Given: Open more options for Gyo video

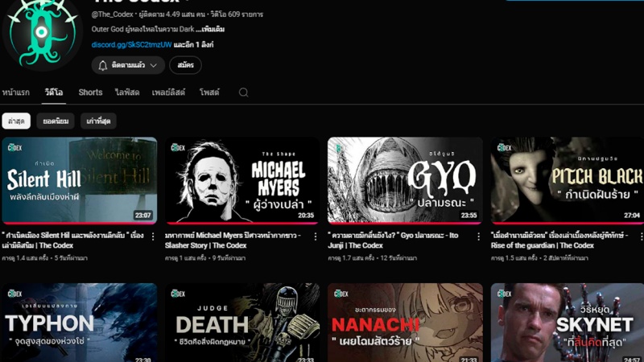Looking at the screenshot, I should coord(478,237).
